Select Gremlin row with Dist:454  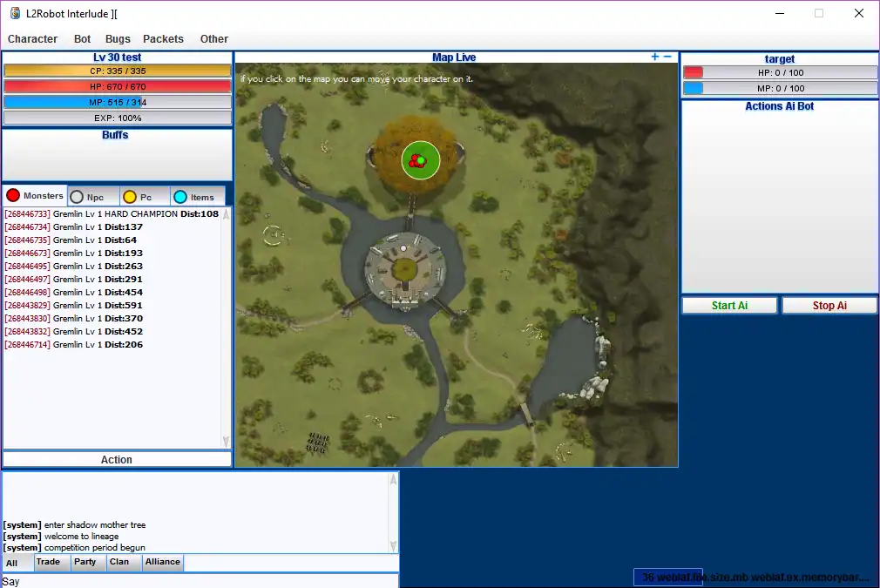112,293
